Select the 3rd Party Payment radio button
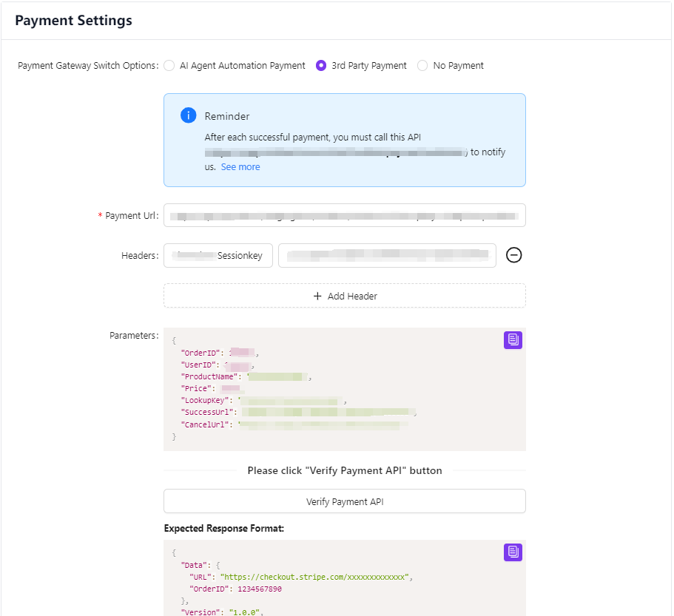 (321, 66)
